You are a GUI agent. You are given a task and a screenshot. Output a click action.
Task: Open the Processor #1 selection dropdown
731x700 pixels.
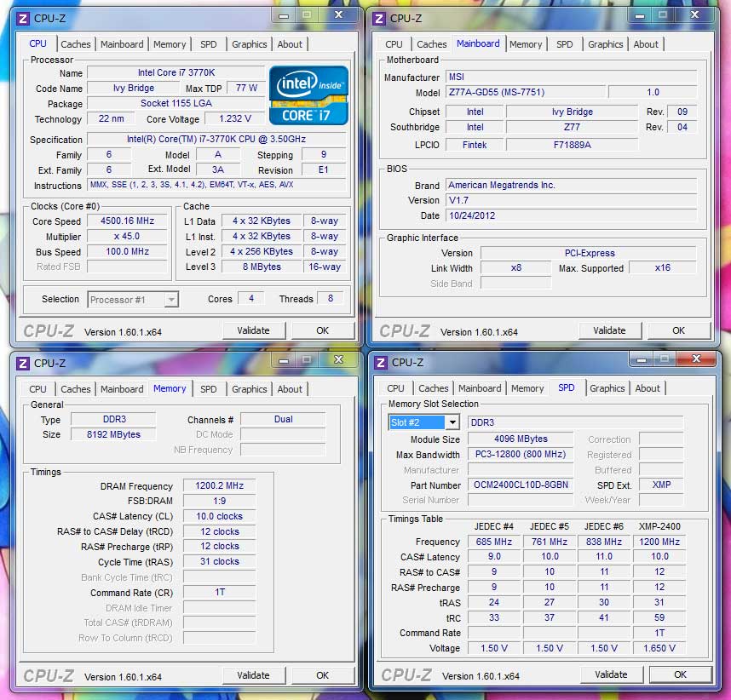133,300
